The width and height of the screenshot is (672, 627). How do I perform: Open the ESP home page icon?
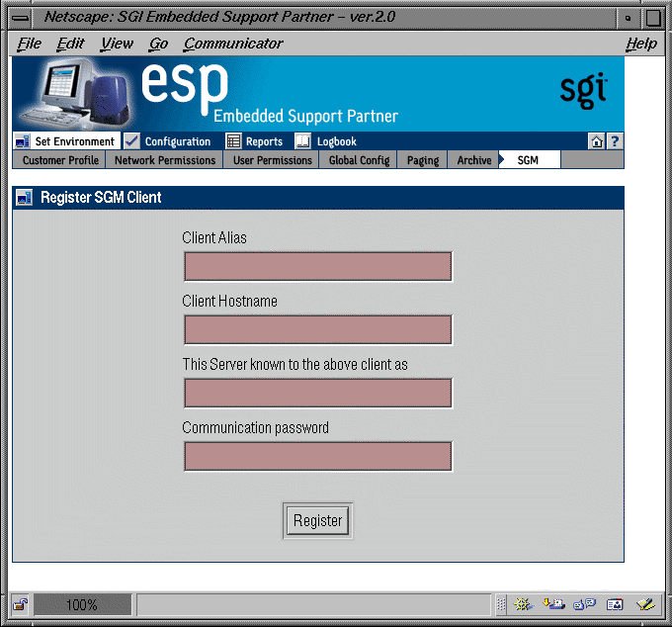click(x=597, y=141)
